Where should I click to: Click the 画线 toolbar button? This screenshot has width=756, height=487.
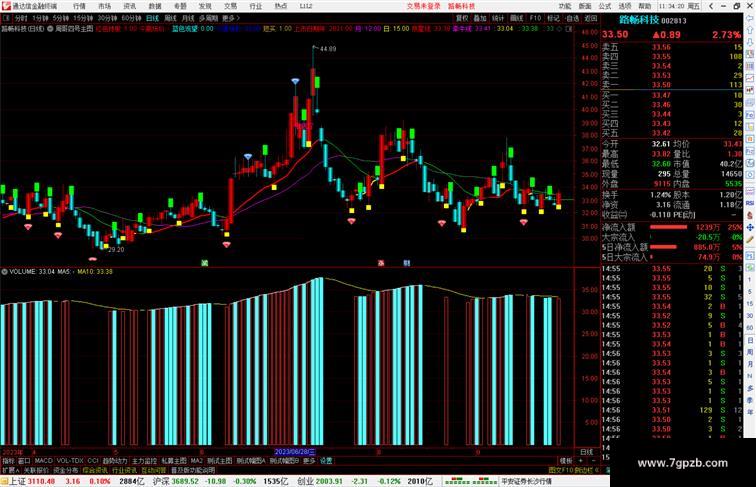516,18
